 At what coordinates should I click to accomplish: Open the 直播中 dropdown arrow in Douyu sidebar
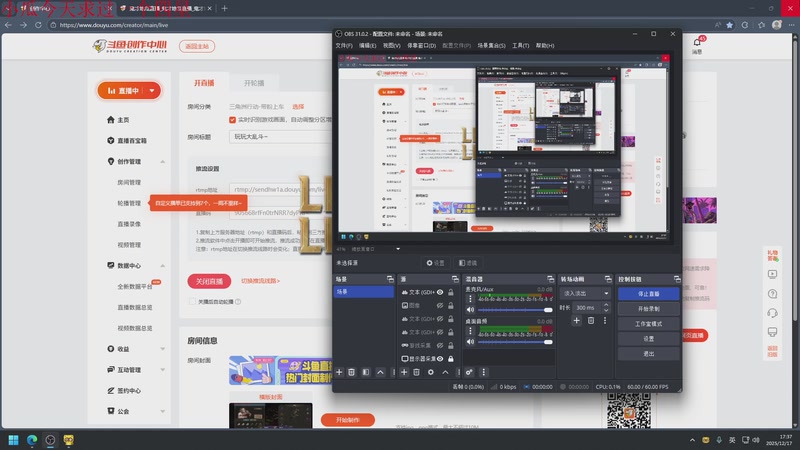tap(152, 91)
